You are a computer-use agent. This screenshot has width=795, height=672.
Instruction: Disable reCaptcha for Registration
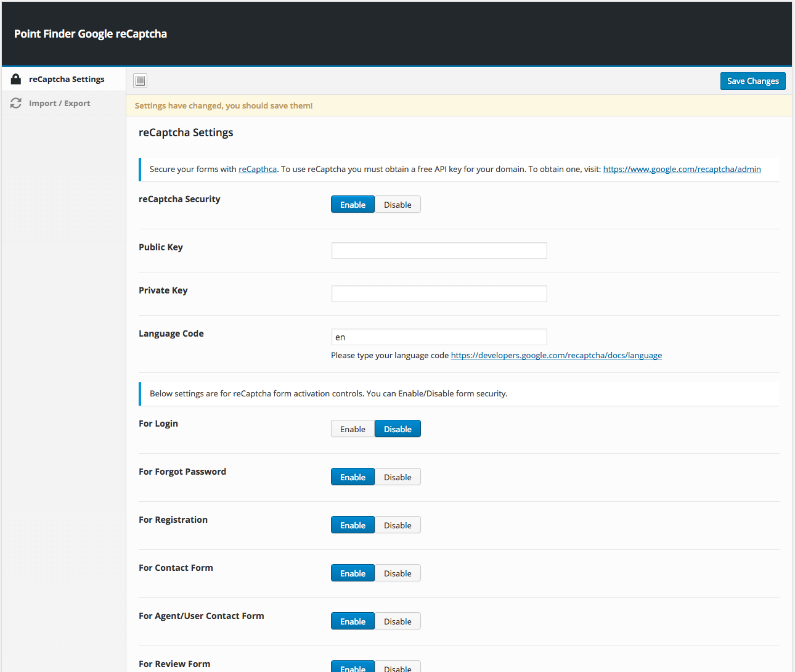(x=397, y=525)
